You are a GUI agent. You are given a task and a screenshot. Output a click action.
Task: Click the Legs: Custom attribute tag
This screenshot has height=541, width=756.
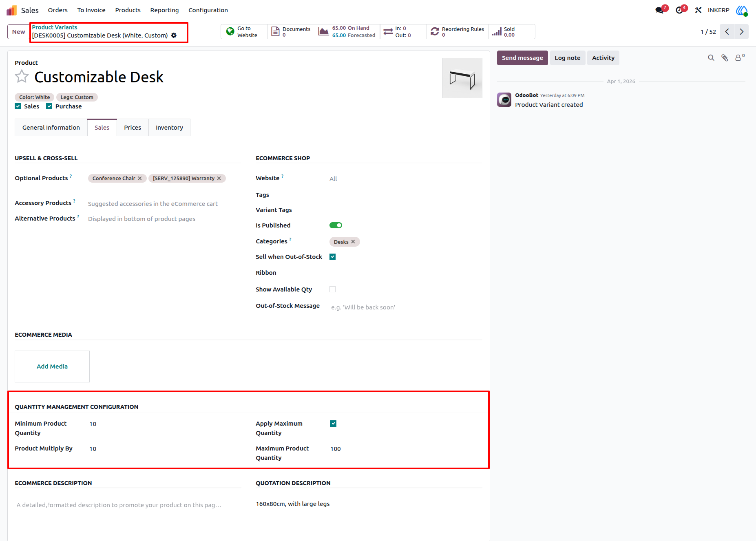click(x=77, y=97)
